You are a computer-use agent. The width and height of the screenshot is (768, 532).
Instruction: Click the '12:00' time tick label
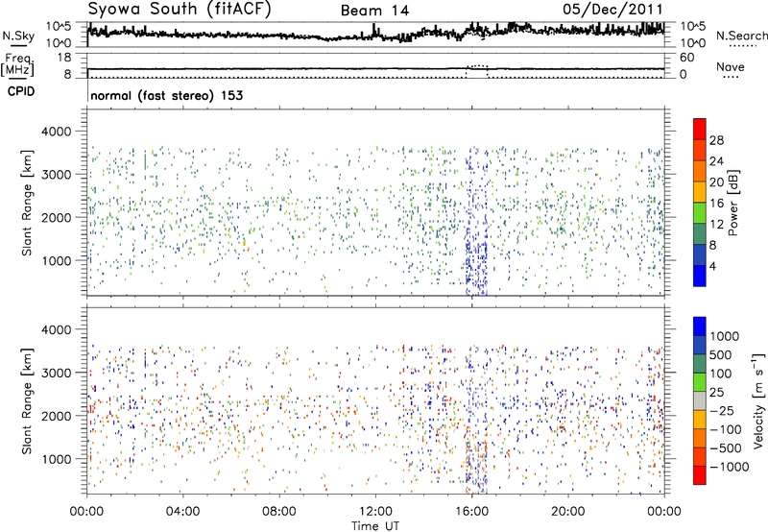pos(375,512)
